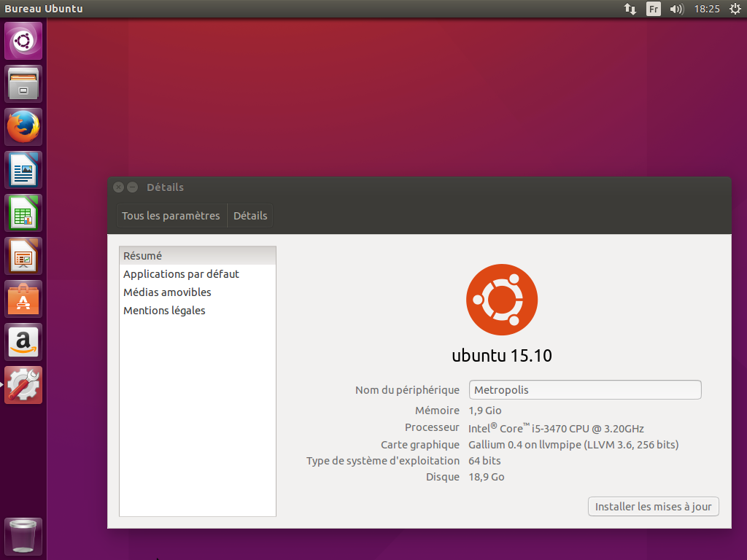Click the System Settings dock icon
The width and height of the screenshot is (747, 560).
pyautogui.click(x=23, y=385)
